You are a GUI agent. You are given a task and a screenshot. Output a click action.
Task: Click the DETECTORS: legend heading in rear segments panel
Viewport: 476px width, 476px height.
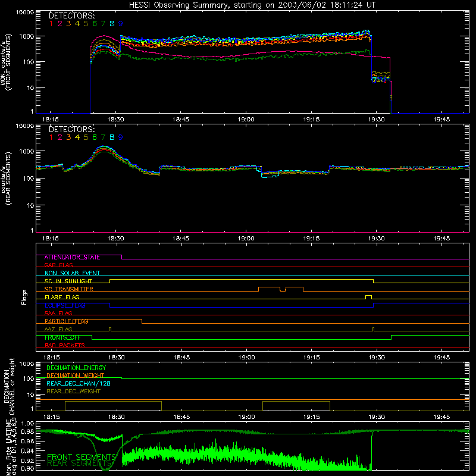[72, 129]
